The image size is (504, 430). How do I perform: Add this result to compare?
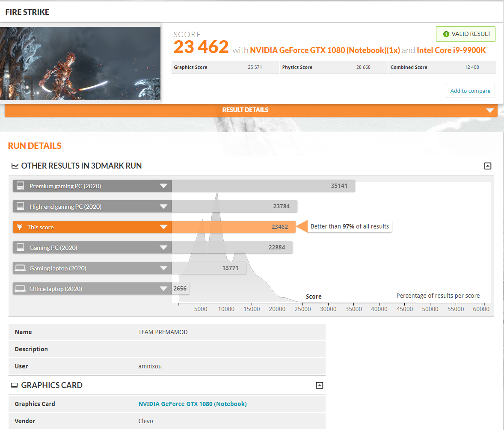[x=470, y=91]
